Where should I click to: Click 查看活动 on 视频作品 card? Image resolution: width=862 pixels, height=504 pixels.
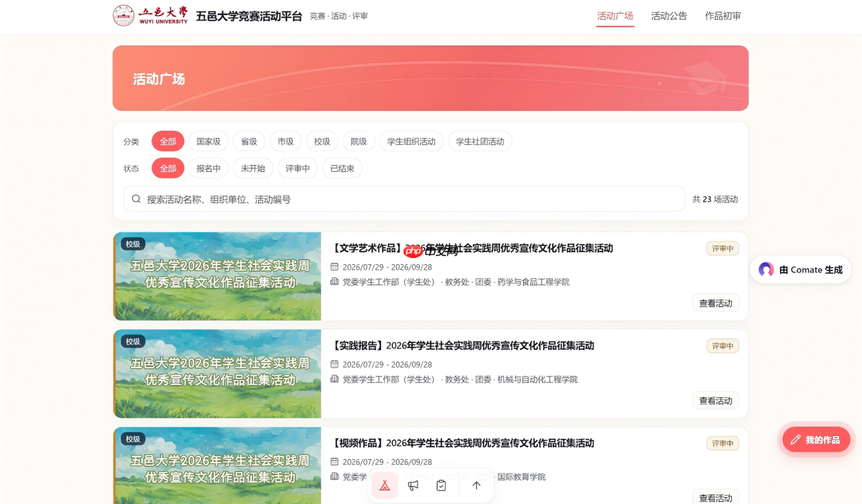click(x=715, y=497)
